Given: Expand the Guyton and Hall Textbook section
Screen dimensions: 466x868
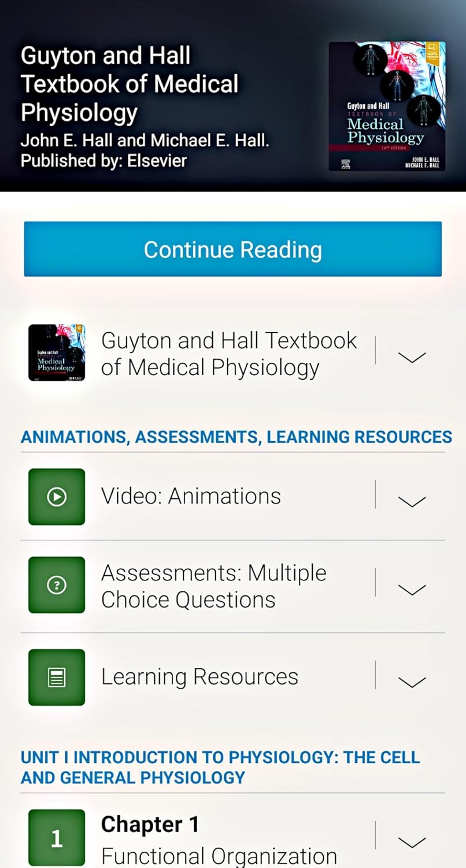Looking at the screenshot, I should (x=412, y=356).
